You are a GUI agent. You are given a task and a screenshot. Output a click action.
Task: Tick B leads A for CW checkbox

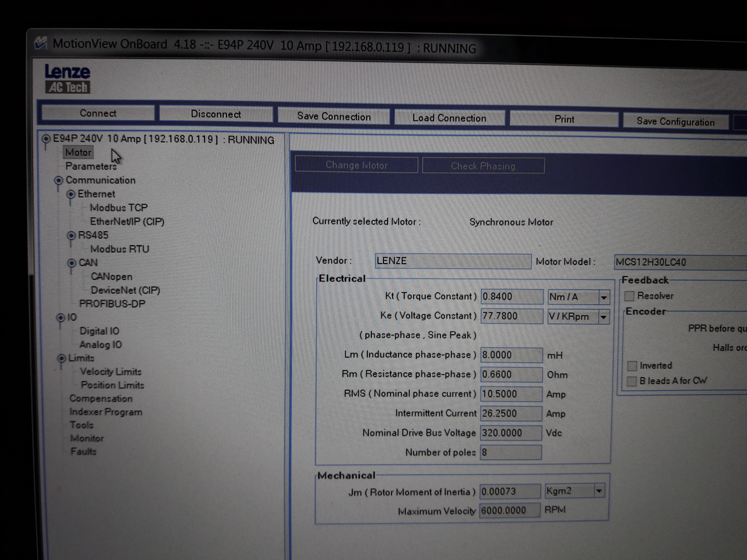(x=631, y=381)
